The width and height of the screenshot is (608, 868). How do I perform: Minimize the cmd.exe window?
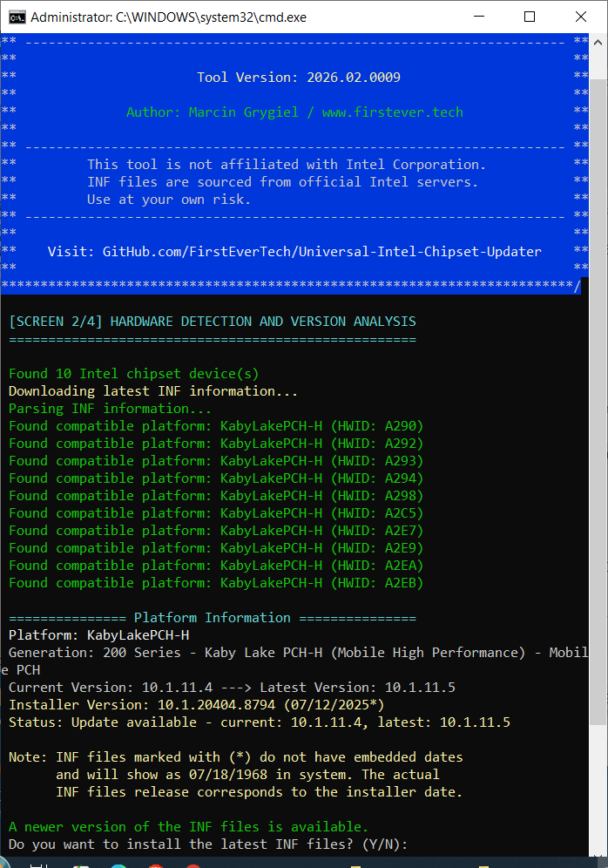point(479,17)
